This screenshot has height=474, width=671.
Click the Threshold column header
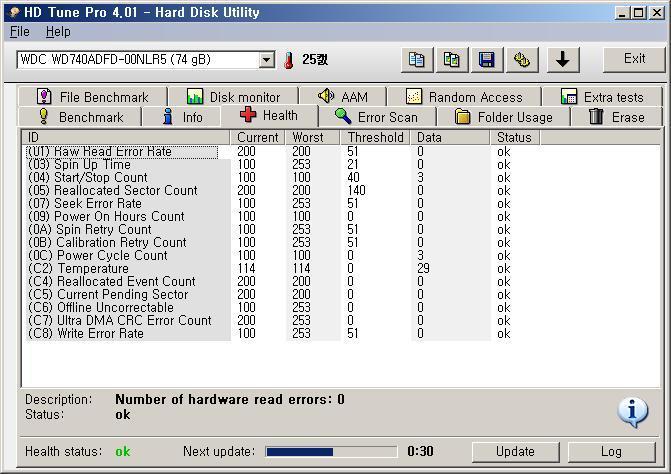[375, 137]
